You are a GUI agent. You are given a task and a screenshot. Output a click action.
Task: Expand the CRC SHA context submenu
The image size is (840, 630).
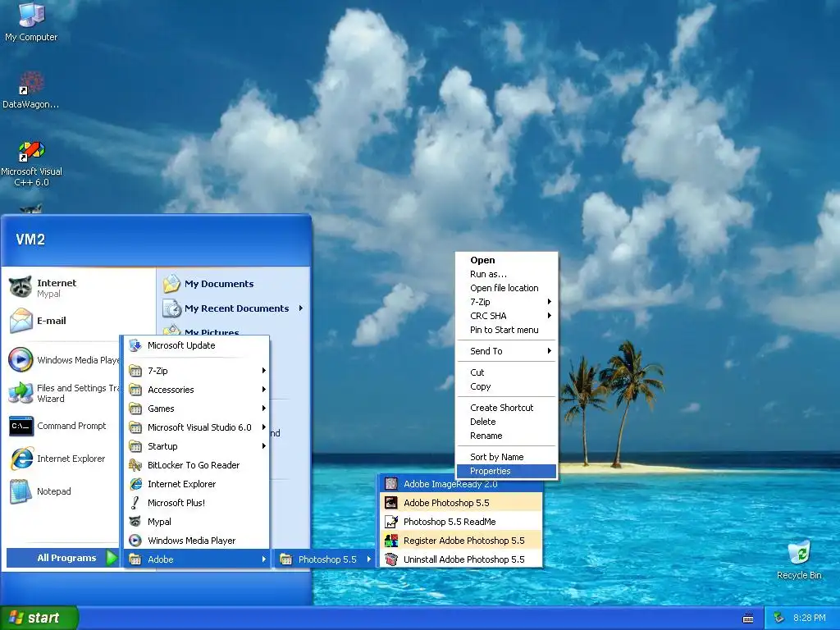(x=506, y=316)
